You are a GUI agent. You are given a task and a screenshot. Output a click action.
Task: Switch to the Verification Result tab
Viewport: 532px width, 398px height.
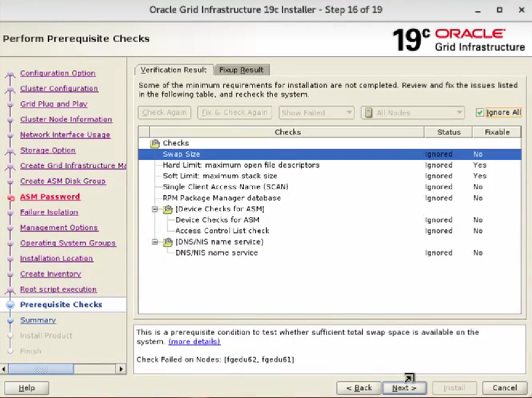pos(174,70)
